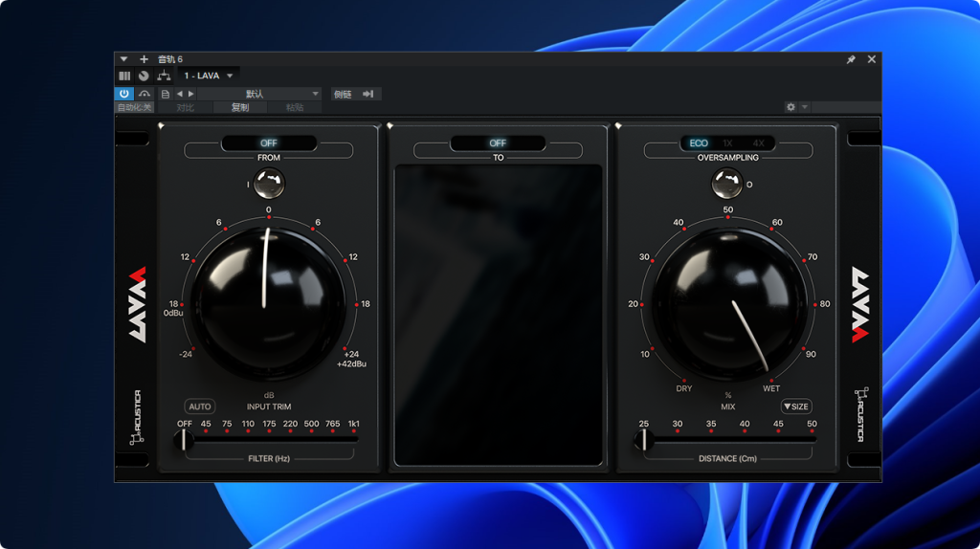Open the macro controls knob icon
The image size is (980, 549).
pos(144,76)
